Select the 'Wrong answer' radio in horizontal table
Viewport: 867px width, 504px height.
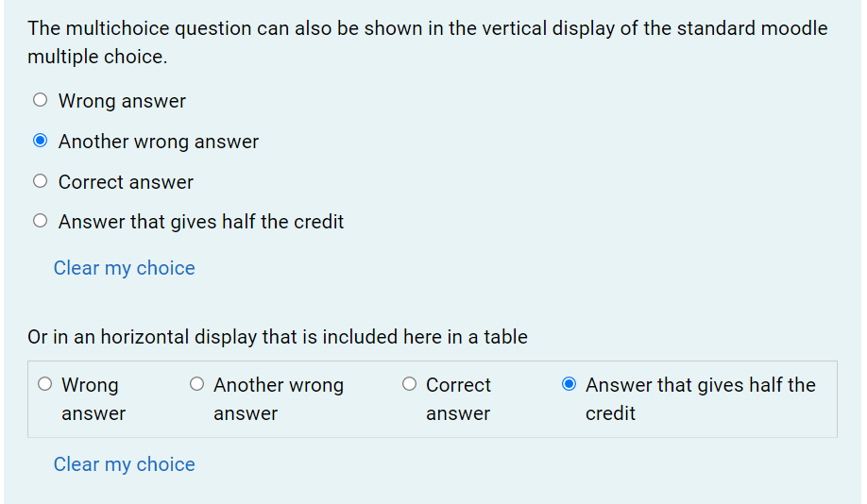tap(45, 385)
